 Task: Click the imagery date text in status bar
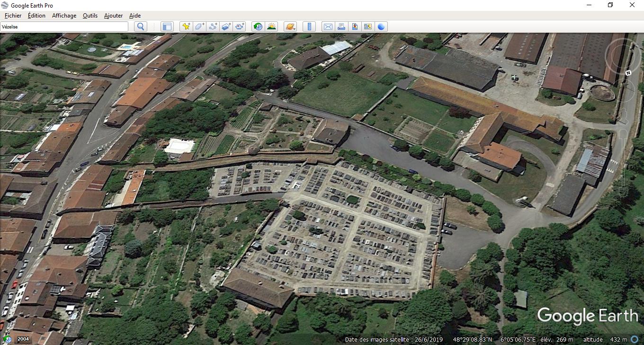pyautogui.click(x=394, y=340)
